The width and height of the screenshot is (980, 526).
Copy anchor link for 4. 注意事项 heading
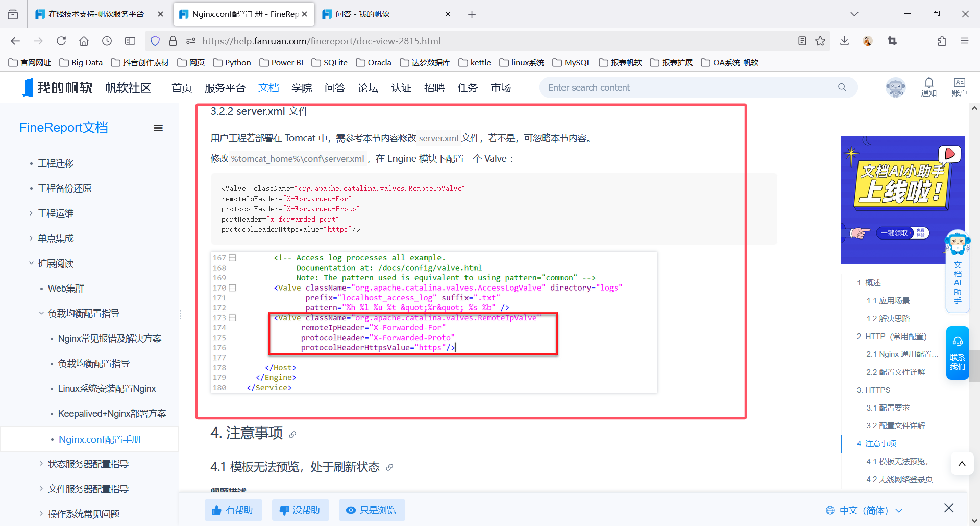click(292, 435)
